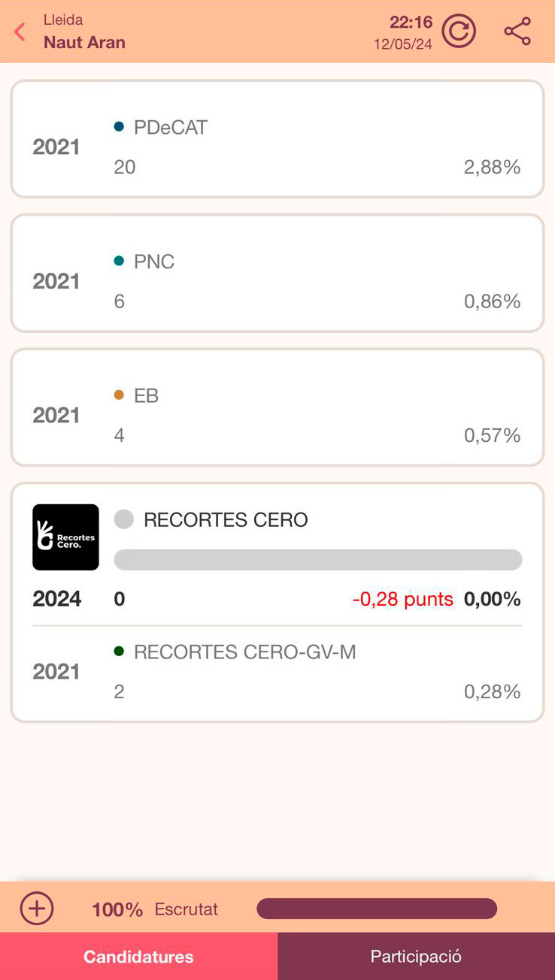
Task: Select the EB 2021 result card
Action: pyautogui.click(x=277, y=407)
